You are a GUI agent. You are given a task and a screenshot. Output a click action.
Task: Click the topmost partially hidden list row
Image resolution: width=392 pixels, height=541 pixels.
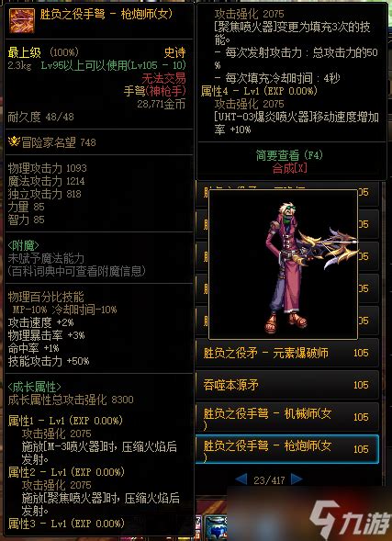click(286, 193)
